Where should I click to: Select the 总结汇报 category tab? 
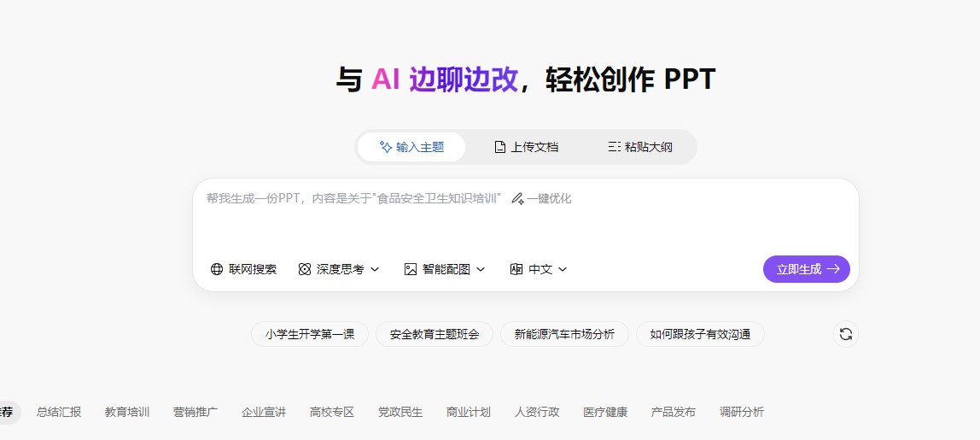click(x=59, y=412)
